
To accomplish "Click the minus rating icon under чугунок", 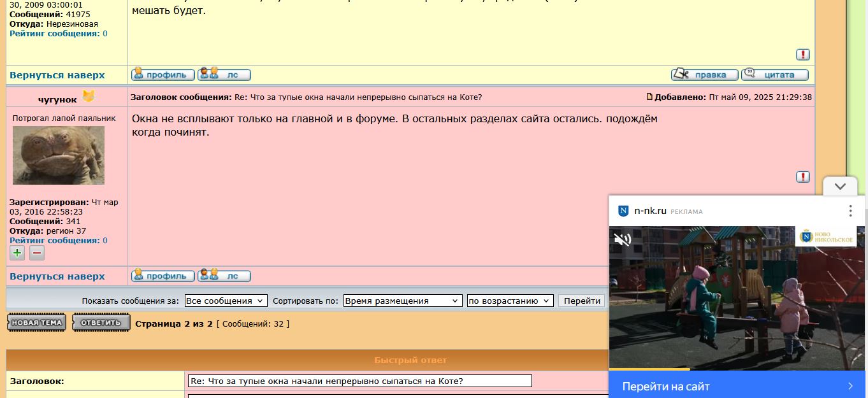I will click(x=37, y=253).
